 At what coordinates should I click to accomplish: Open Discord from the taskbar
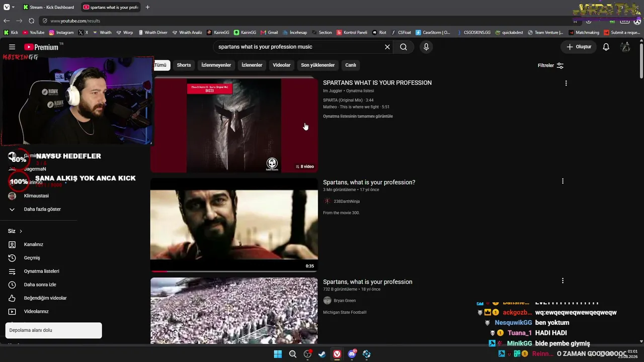coord(352,354)
